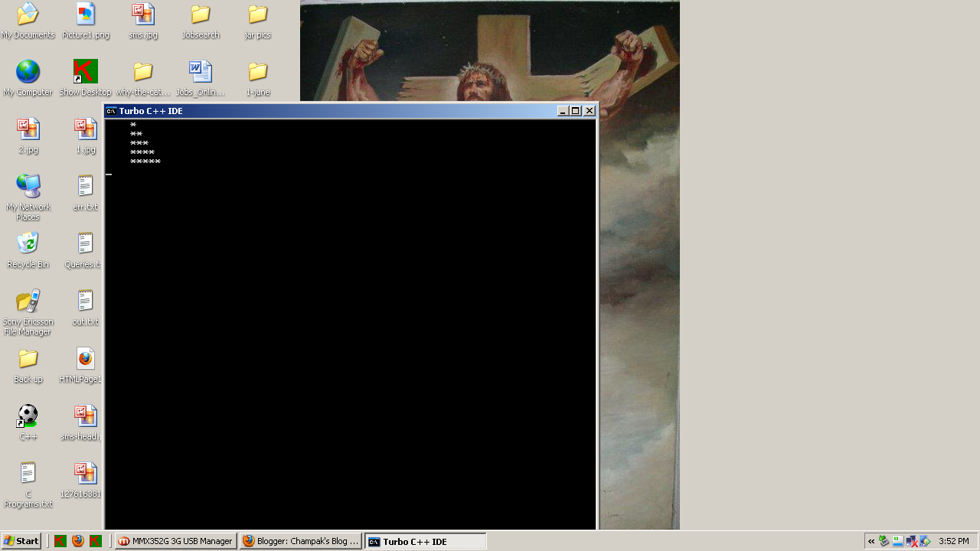Maximize the Turbo C++ IDE window
Image resolution: width=980 pixels, height=551 pixels.
pyautogui.click(x=576, y=111)
